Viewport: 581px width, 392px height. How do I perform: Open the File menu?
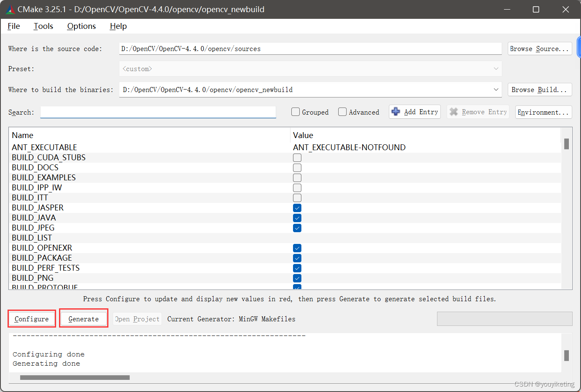[x=13, y=26]
